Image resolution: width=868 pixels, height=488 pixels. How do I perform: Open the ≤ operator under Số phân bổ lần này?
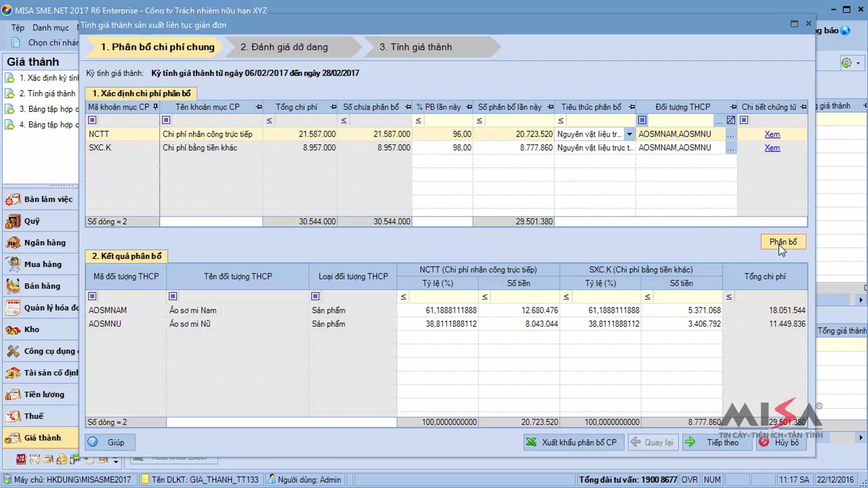tap(480, 120)
